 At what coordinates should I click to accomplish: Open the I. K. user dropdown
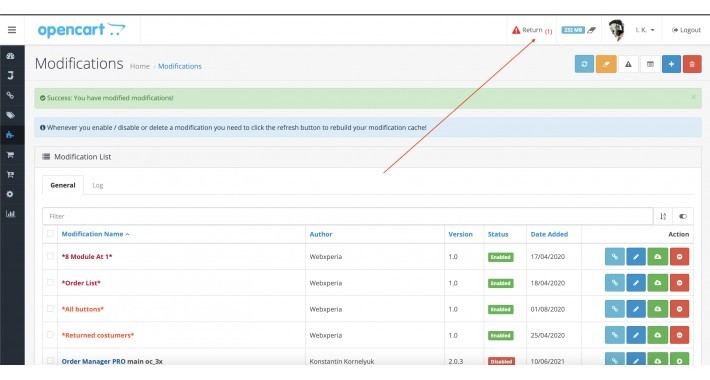click(645, 30)
